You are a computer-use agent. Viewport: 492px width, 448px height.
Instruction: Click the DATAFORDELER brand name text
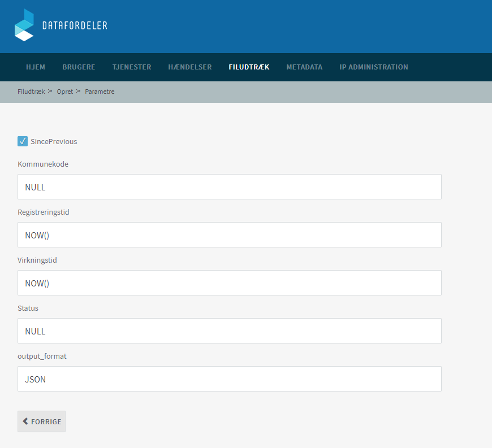[75, 25]
